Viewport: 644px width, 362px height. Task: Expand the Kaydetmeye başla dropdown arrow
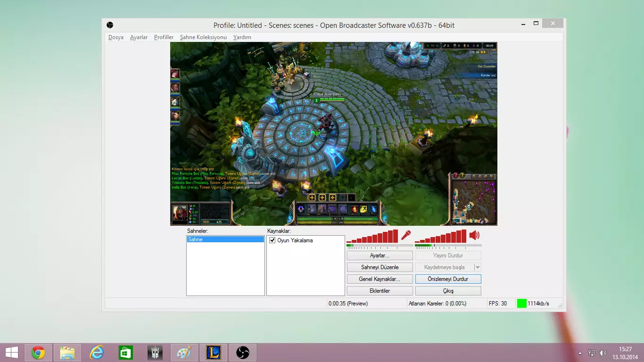(x=478, y=267)
